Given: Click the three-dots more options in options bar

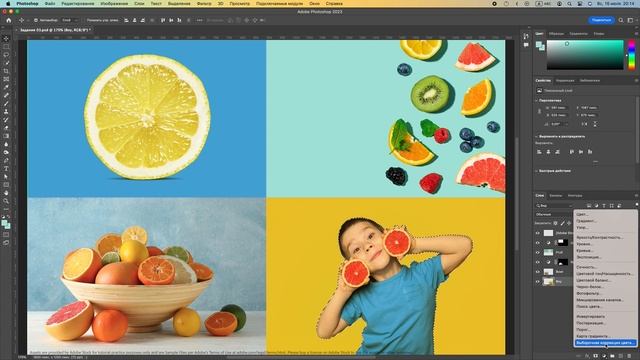Looking at the screenshot, I should (199, 20).
